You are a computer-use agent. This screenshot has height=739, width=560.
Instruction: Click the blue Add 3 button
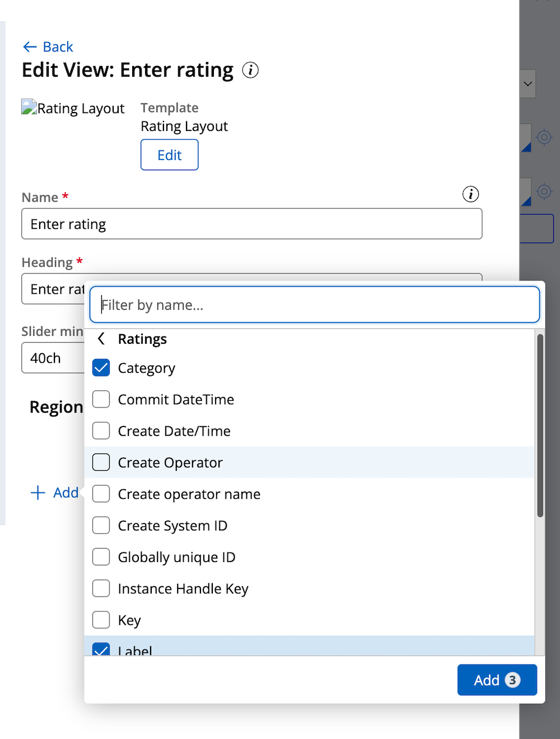497,680
